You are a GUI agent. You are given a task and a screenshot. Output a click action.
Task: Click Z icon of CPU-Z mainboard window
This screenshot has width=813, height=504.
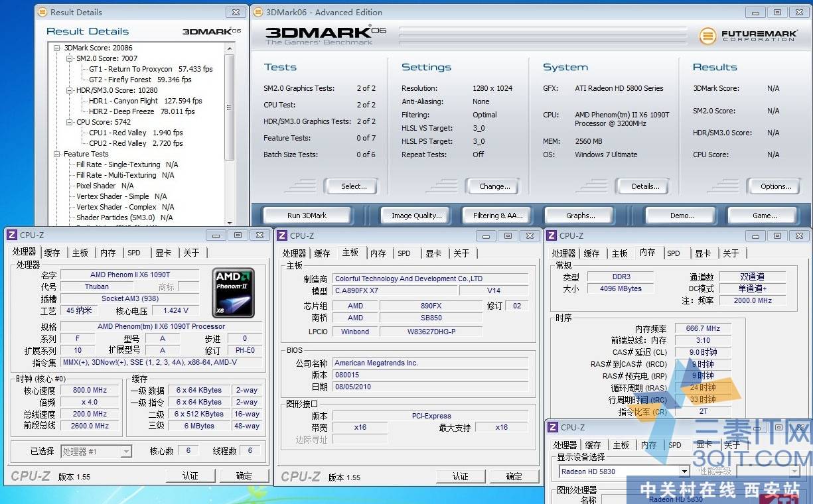click(282, 235)
